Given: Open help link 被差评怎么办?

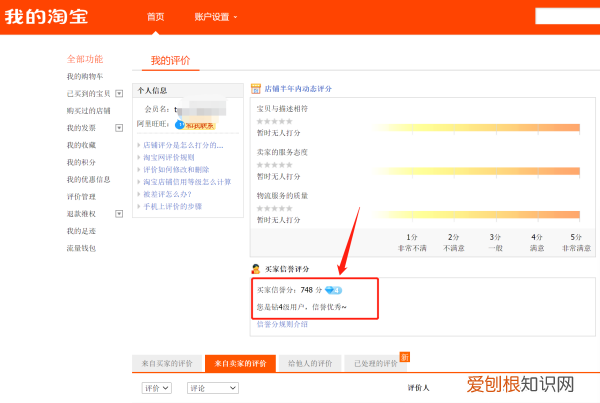Looking at the screenshot, I should point(167,194).
